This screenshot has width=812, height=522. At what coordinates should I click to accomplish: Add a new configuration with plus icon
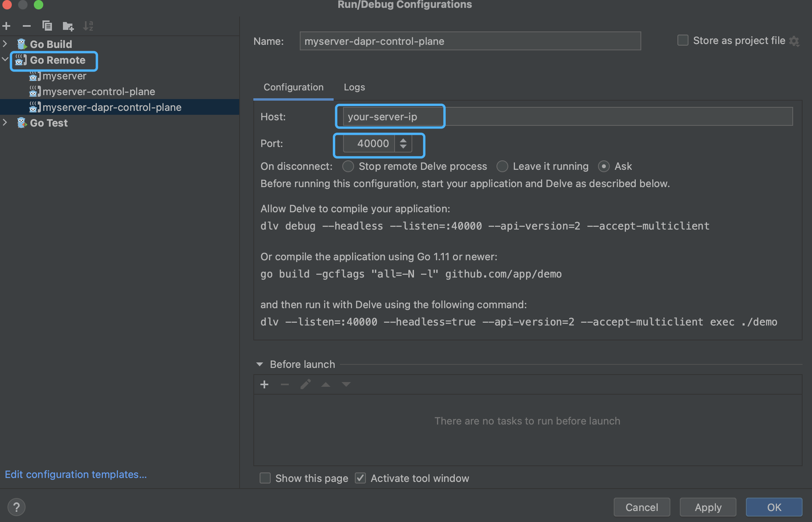(x=6, y=26)
